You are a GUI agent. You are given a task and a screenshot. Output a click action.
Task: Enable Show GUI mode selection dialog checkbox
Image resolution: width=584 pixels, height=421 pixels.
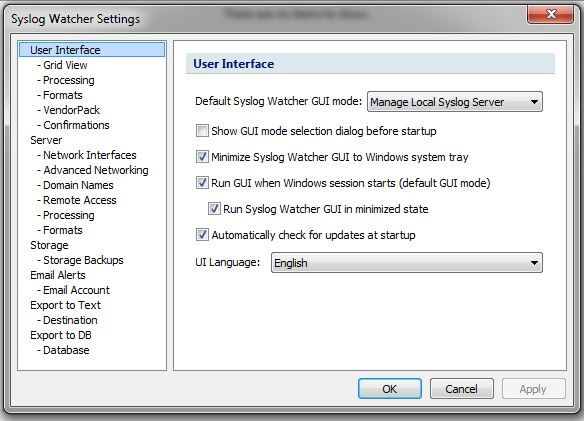(202, 131)
